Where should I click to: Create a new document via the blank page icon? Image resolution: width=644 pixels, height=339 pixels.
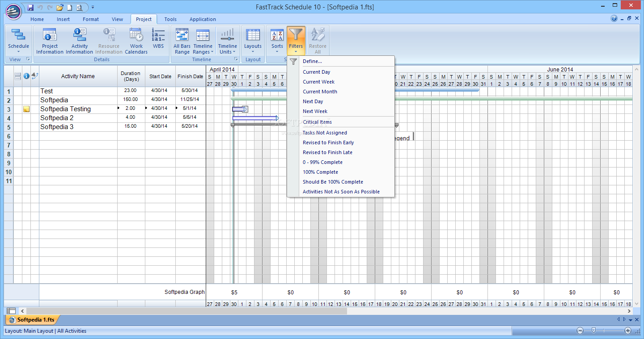pos(69,7)
